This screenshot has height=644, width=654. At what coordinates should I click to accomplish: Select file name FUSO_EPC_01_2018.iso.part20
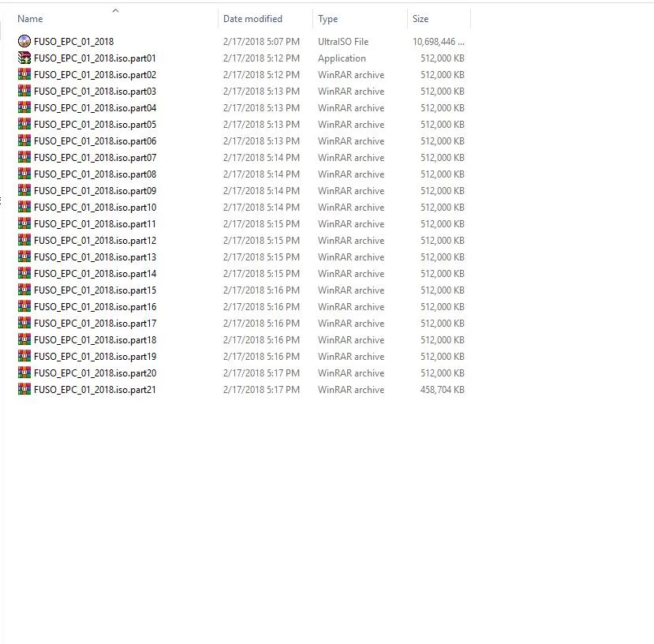[95, 373]
